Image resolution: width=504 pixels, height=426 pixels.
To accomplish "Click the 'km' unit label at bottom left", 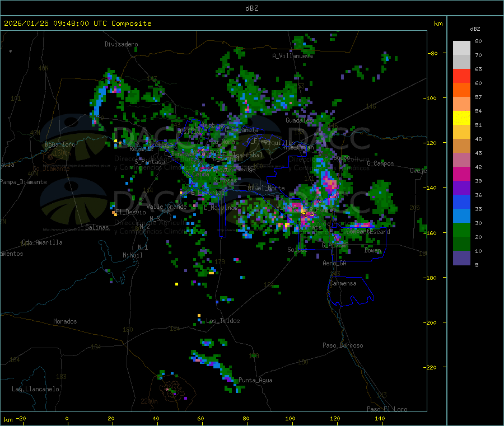I will click(x=8, y=420).
